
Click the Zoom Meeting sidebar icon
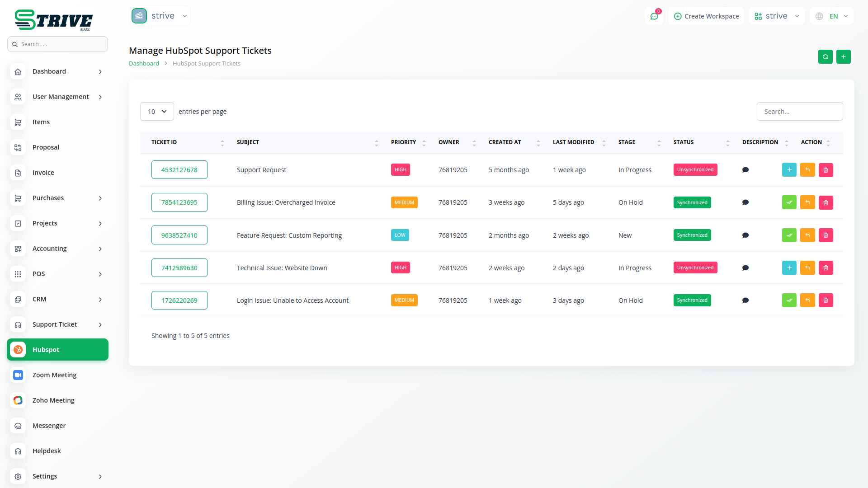tap(18, 375)
